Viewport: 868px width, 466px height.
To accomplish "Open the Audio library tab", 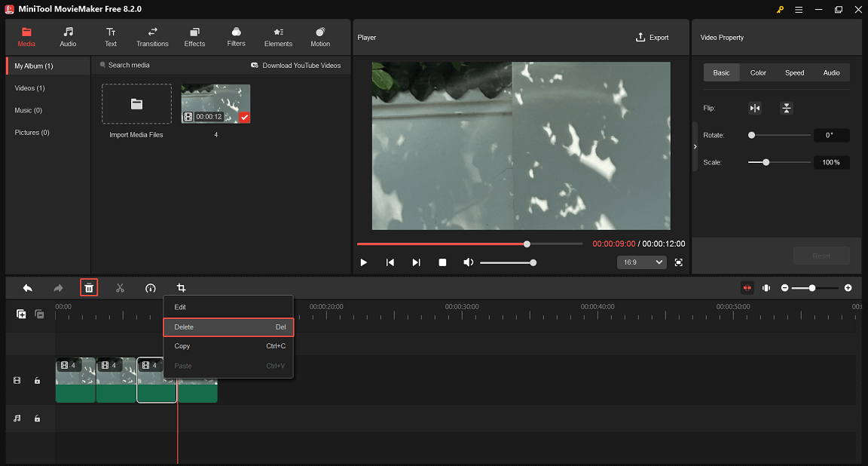I will (68, 37).
